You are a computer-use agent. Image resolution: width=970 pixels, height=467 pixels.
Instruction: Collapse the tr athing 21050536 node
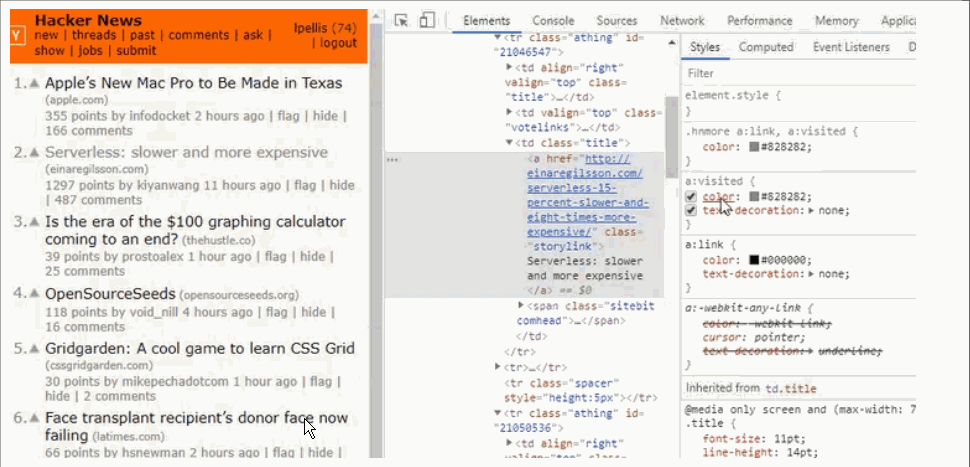click(x=497, y=413)
